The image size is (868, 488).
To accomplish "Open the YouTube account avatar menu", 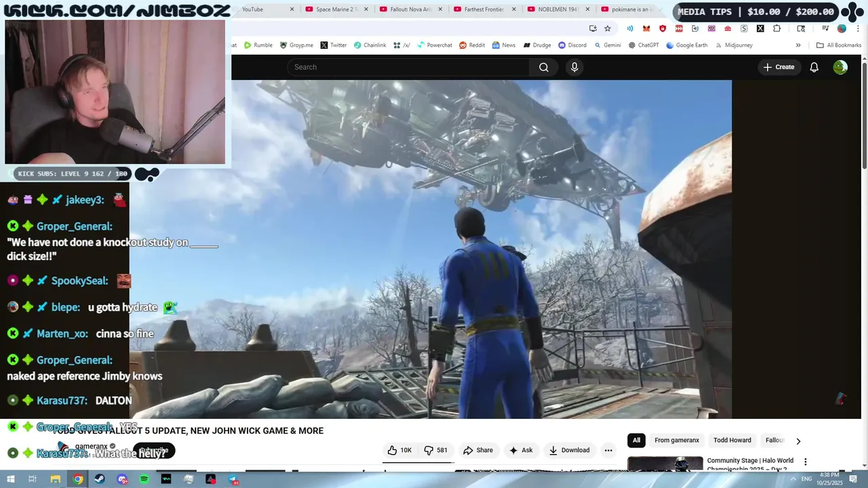I will [840, 67].
